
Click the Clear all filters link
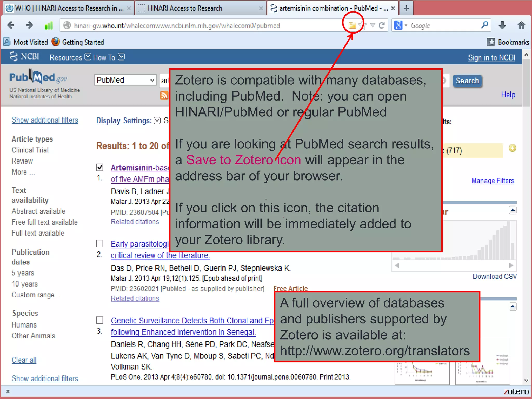[24, 360]
